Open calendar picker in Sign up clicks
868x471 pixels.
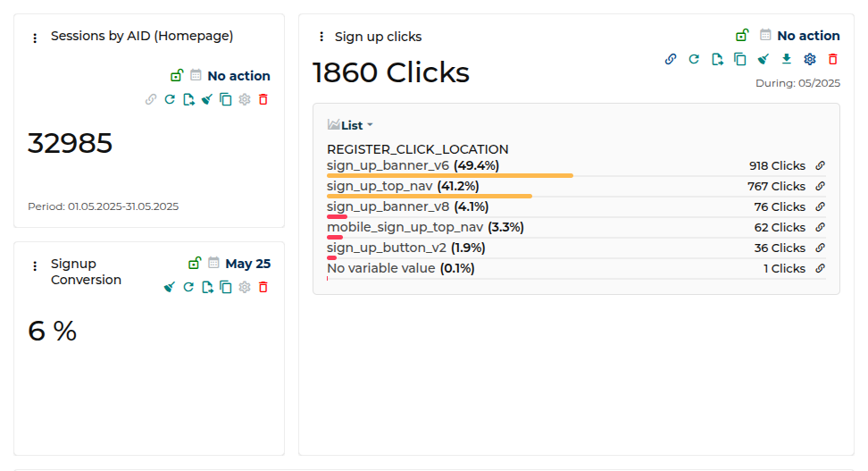tap(765, 36)
